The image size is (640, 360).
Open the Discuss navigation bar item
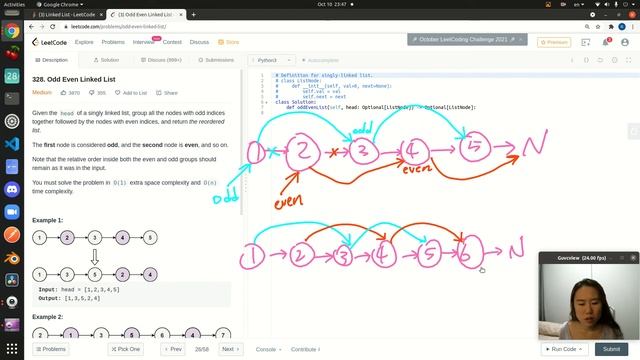point(199,42)
